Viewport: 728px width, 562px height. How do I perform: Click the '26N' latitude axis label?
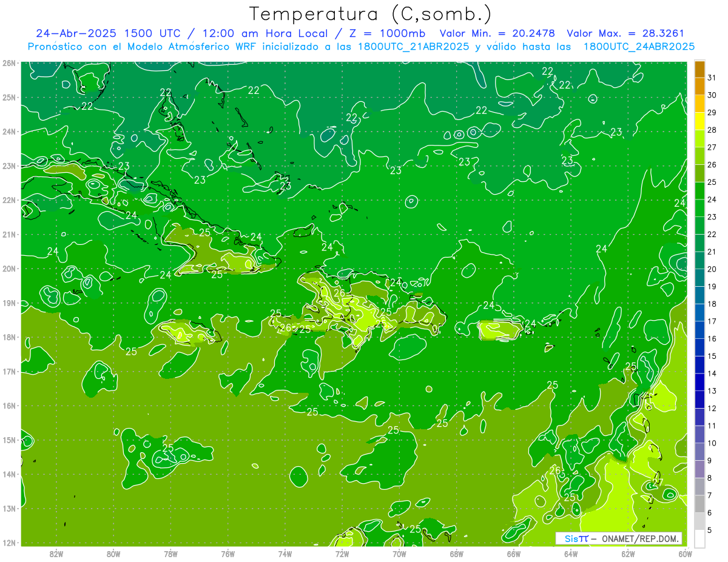coord(9,63)
